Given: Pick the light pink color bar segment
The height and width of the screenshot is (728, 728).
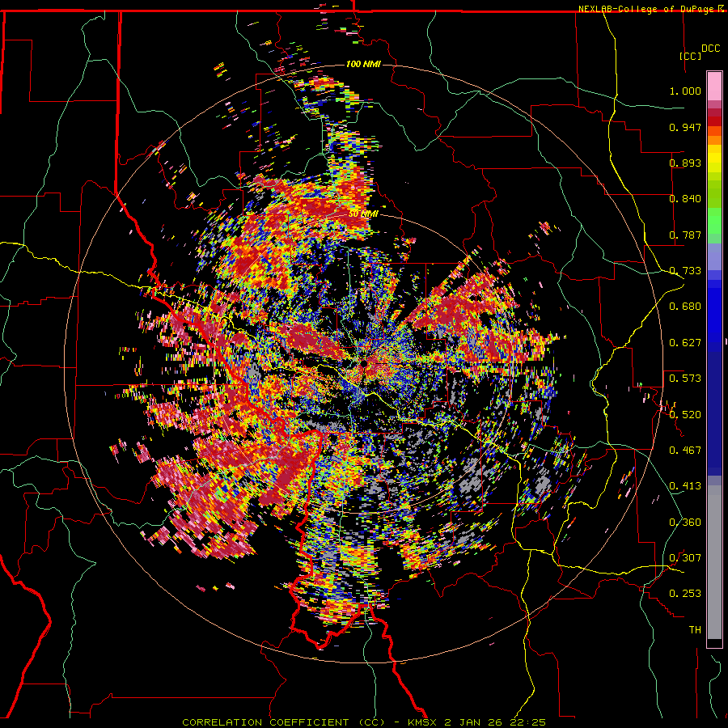Looking at the screenshot, I should click(714, 86).
